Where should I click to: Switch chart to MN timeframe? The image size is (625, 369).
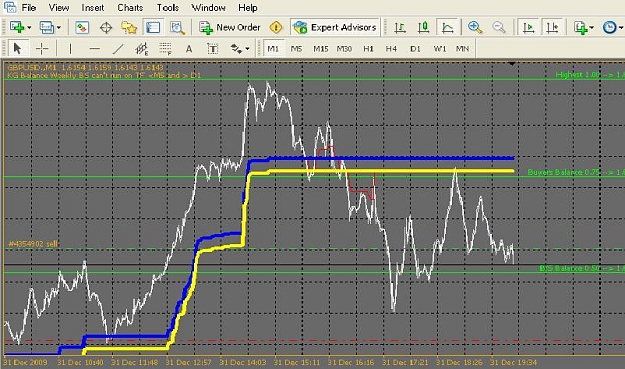click(462, 49)
